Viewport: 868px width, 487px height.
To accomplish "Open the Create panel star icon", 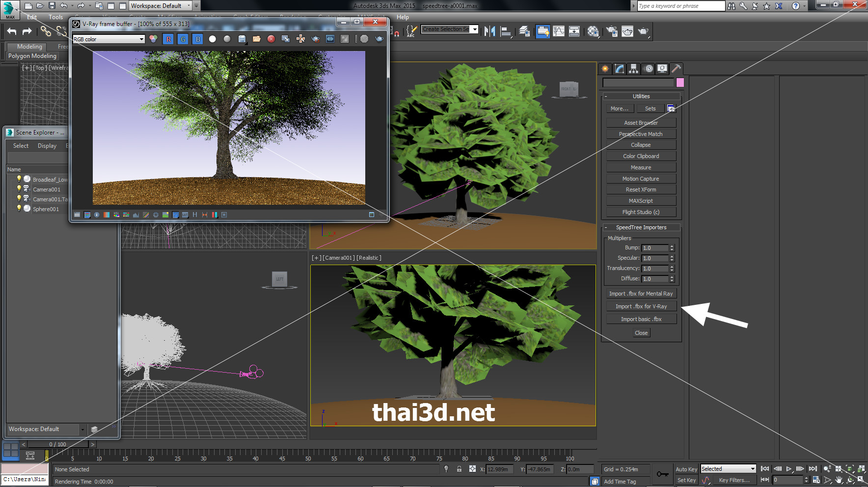I will [x=605, y=69].
